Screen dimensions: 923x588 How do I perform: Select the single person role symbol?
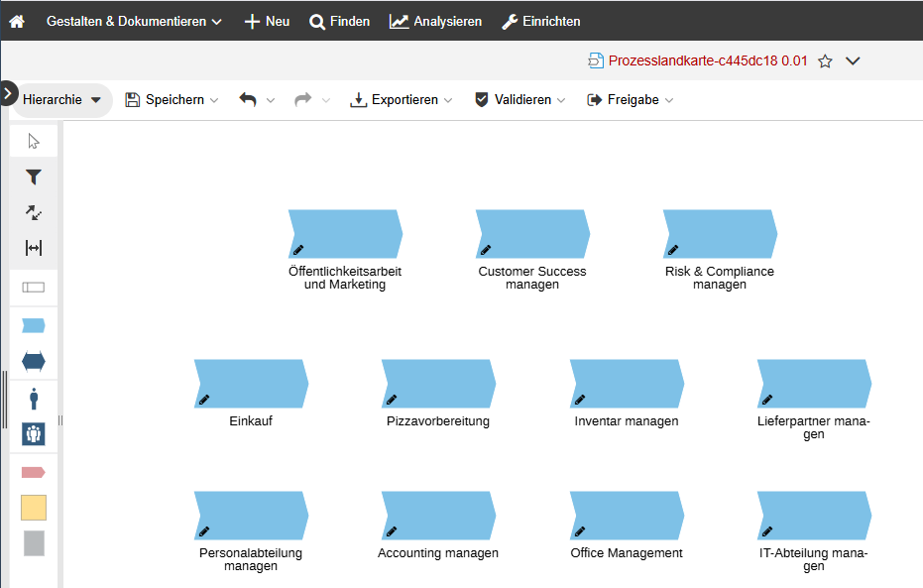coord(34,399)
